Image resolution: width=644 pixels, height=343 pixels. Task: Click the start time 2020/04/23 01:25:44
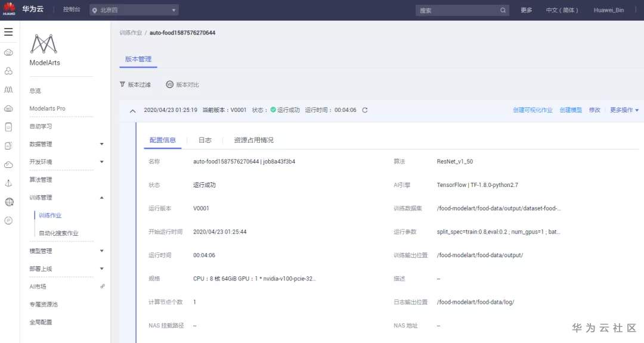(219, 232)
